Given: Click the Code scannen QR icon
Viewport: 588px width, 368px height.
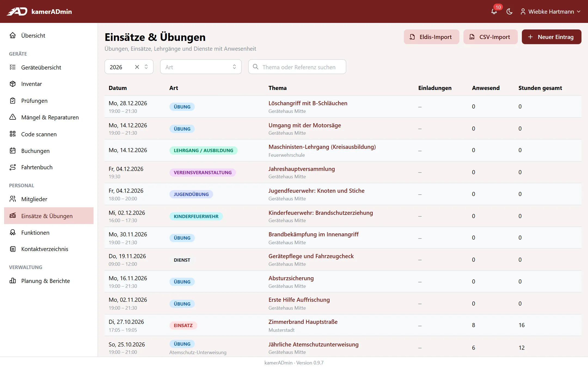Looking at the screenshot, I should pyautogui.click(x=13, y=134).
